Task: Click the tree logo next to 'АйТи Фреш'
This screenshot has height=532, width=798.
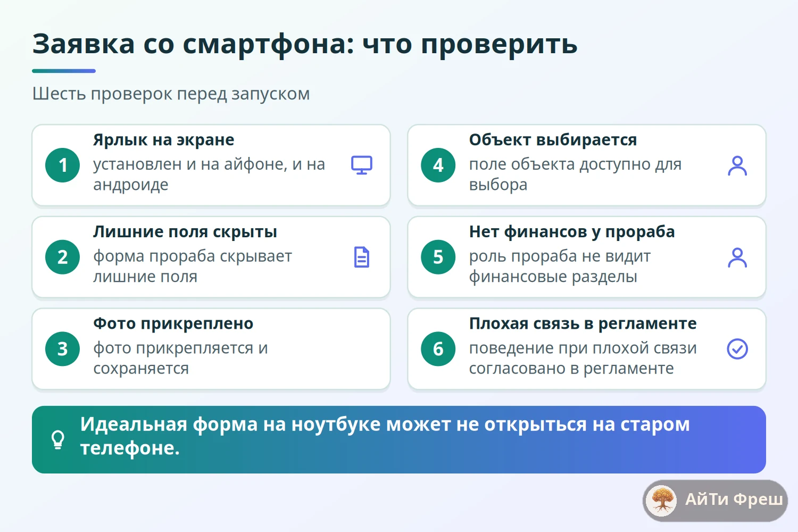Action: (662, 501)
